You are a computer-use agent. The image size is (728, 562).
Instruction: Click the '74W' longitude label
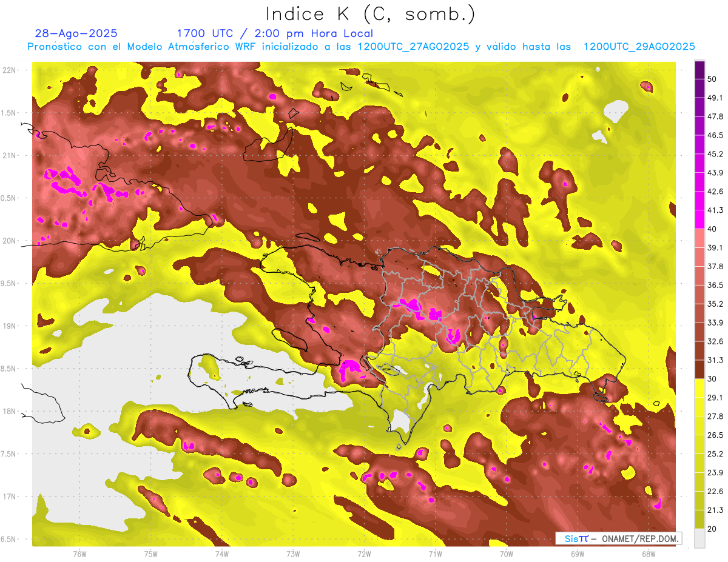coord(221,554)
